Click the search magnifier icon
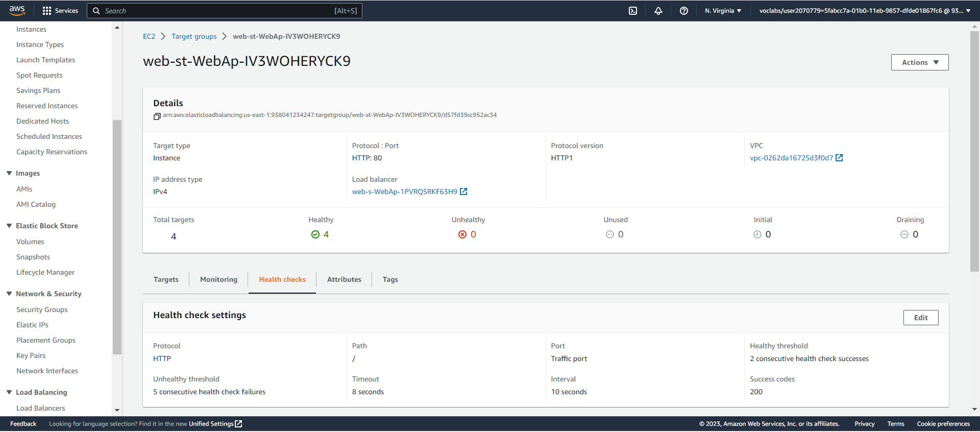Image resolution: width=980 pixels, height=432 pixels. [96, 11]
